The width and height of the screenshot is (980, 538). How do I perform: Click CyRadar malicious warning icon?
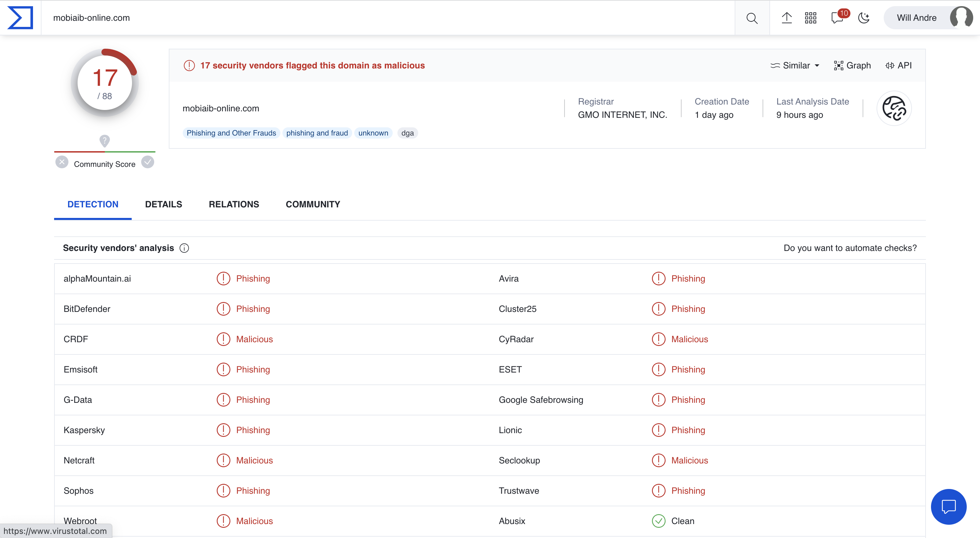658,339
